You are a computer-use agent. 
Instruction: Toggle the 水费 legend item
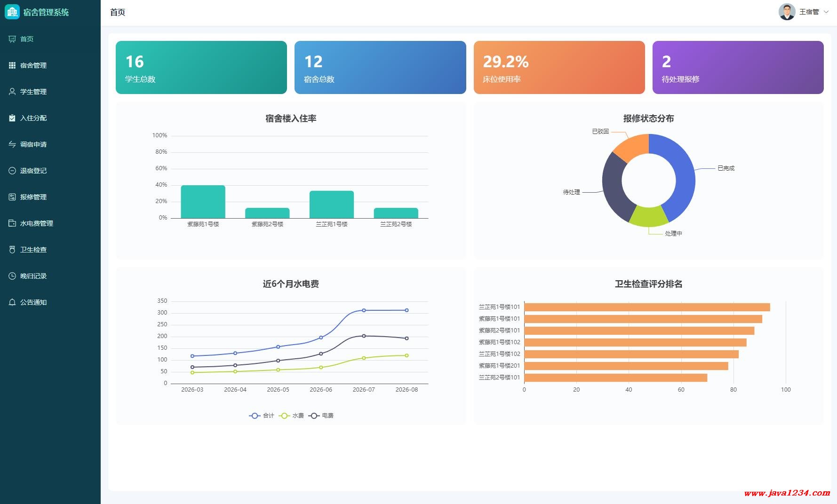coord(291,416)
